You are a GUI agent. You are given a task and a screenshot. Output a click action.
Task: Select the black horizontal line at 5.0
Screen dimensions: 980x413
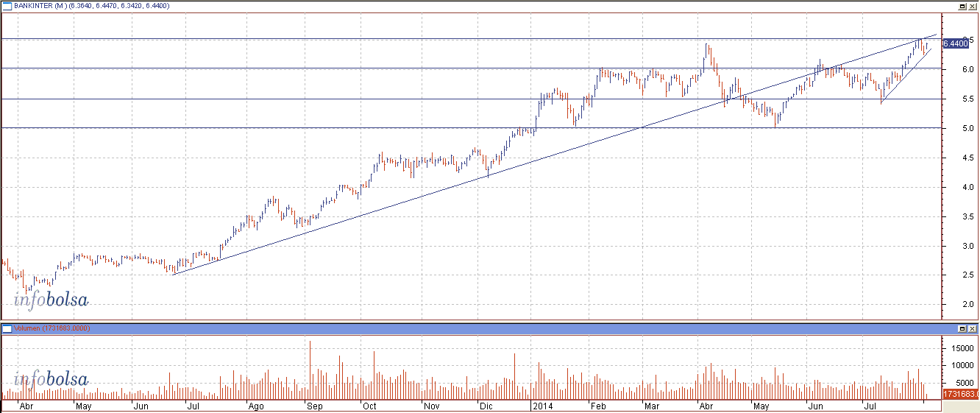tap(294, 128)
